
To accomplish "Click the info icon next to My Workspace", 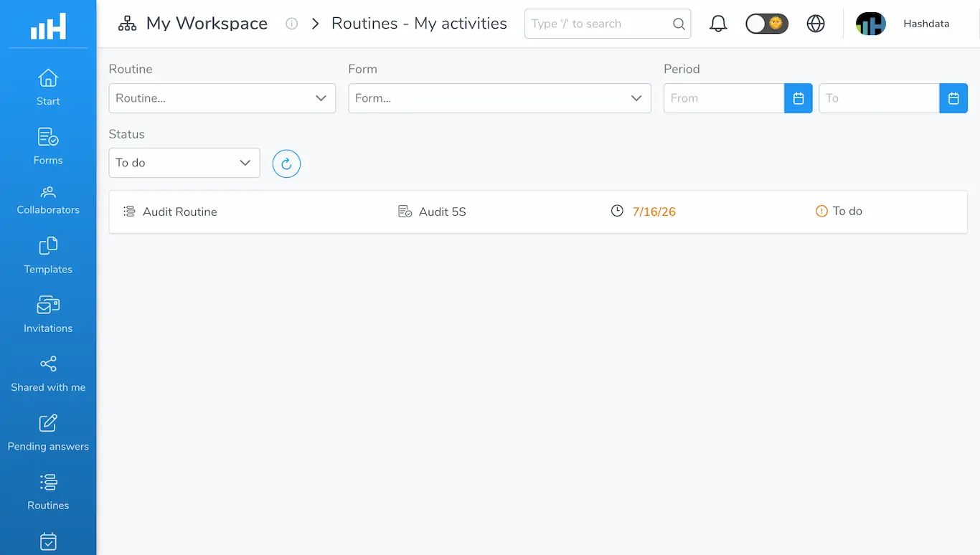I will (291, 24).
